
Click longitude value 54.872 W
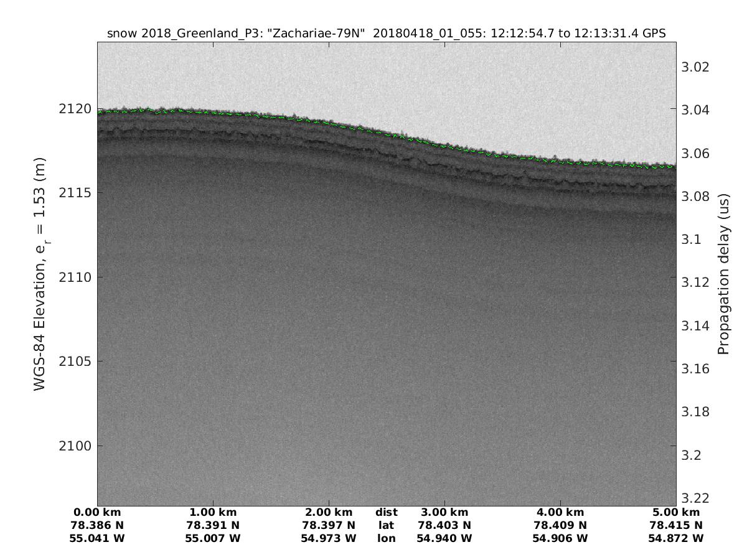(676, 539)
